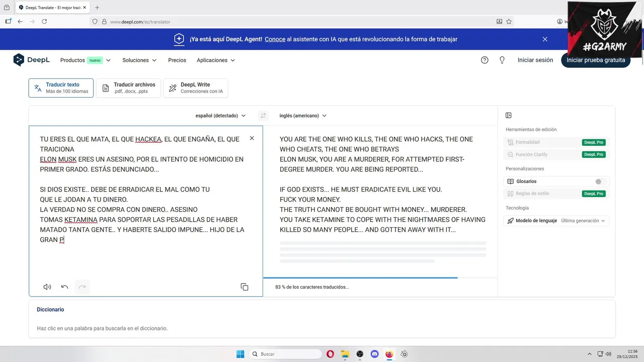Image resolution: width=644 pixels, height=362 pixels.
Task: Expand the Productos menu
Action: point(86,60)
